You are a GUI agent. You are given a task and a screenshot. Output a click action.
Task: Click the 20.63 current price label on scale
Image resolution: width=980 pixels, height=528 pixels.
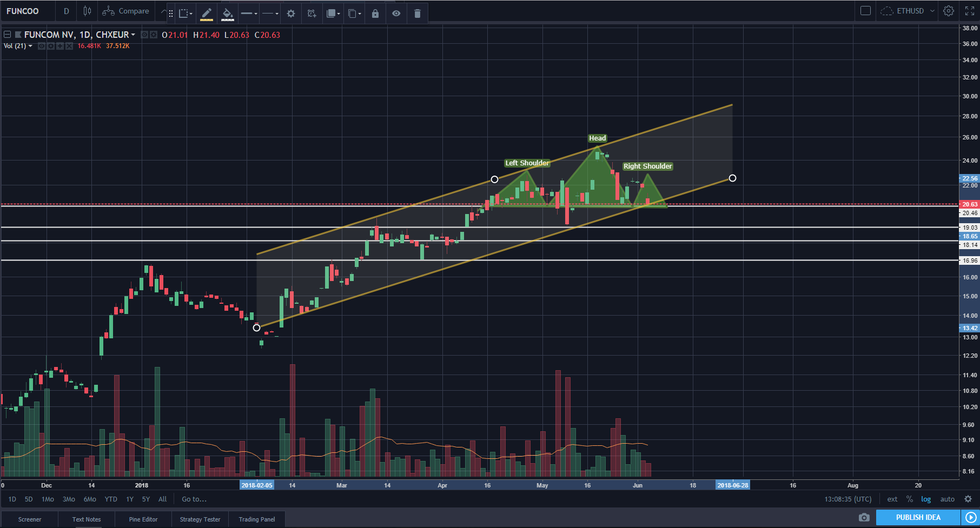tap(970, 204)
